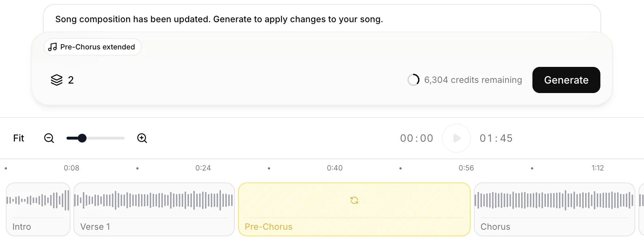Click the Pre-Chorus extended chip
Viewport: 644px width, 245px height.
coord(93,47)
